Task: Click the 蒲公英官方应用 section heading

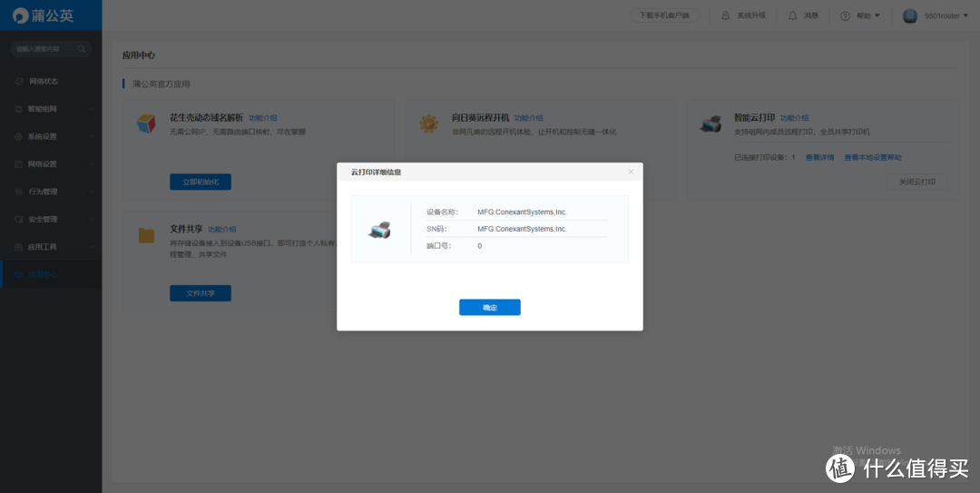Action: pos(162,84)
